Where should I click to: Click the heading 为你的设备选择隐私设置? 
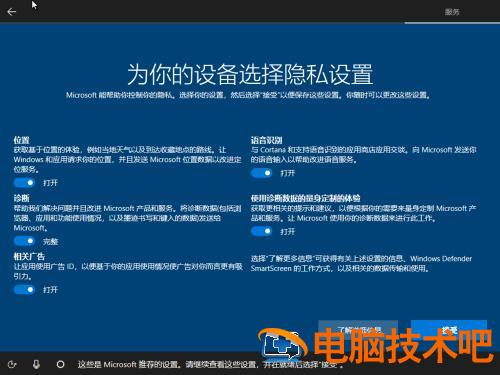pos(250,74)
